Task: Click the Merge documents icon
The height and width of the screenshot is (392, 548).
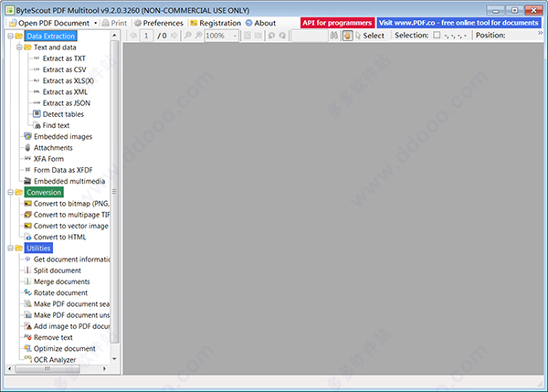Action: (x=27, y=281)
